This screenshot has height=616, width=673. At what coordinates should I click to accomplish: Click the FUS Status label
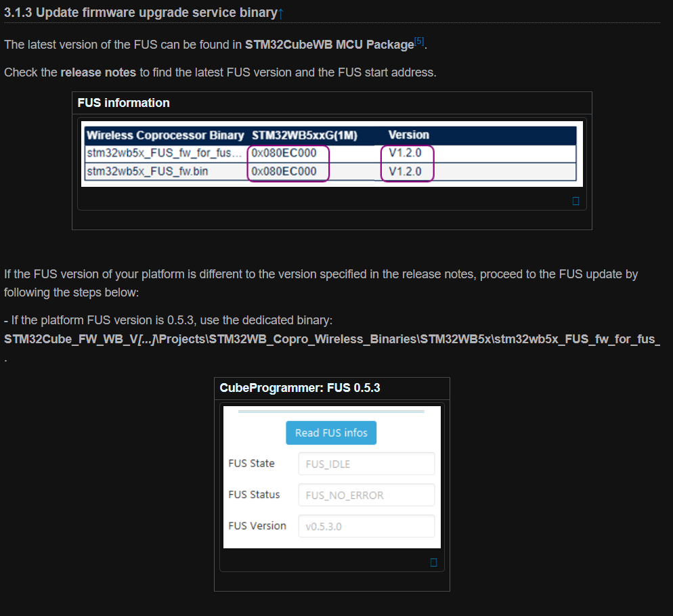click(x=254, y=495)
